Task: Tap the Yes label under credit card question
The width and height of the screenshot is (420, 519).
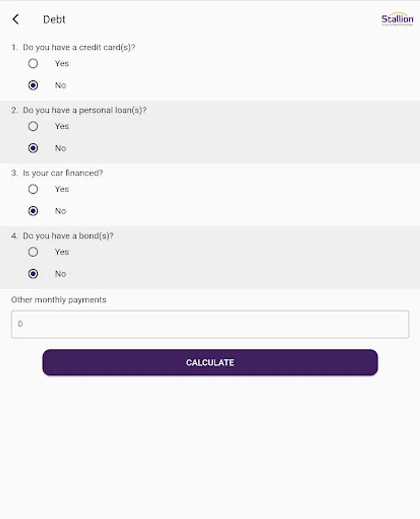Action: point(62,63)
